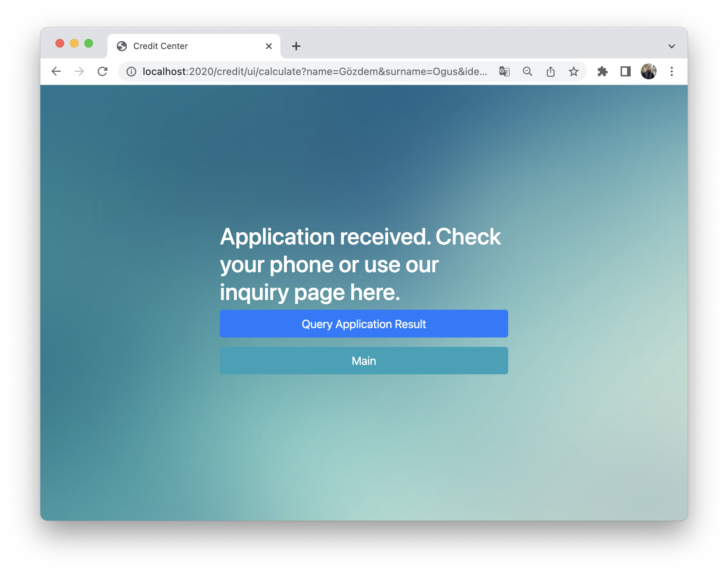Reload the current page
728x574 pixels.
[x=103, y=71]
